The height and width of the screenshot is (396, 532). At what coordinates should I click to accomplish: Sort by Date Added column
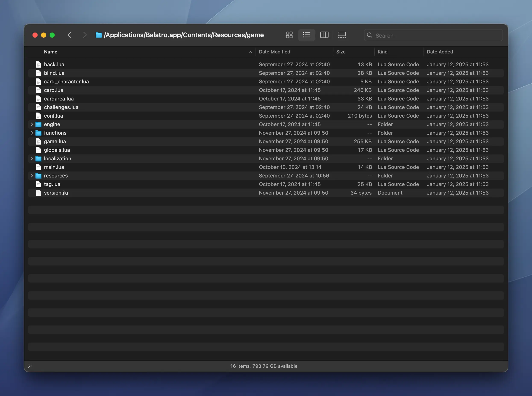click(x=440, y=52)
